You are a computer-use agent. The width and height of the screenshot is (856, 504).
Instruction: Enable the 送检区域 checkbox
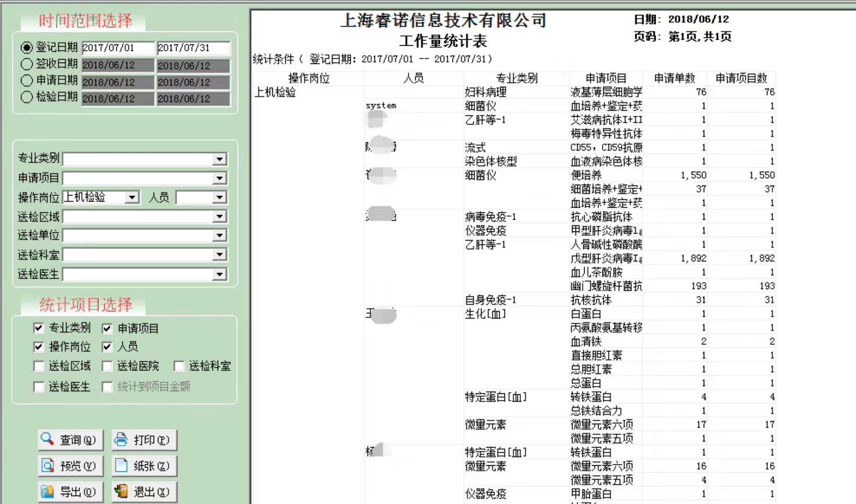tap(39, 366)
